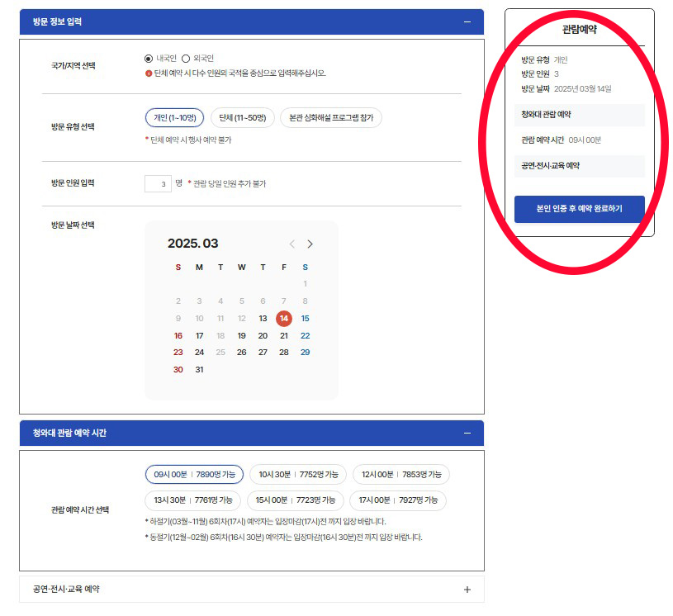Select March 26 on the calendar
The height and width of the screenshot is (616, 673).
click(242, 353)
